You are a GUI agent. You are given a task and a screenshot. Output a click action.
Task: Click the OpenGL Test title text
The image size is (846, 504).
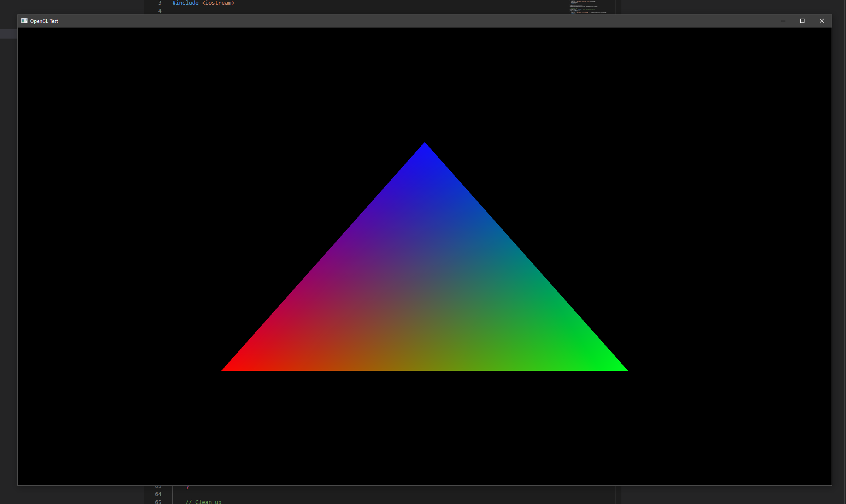click(x=44, y=21)
